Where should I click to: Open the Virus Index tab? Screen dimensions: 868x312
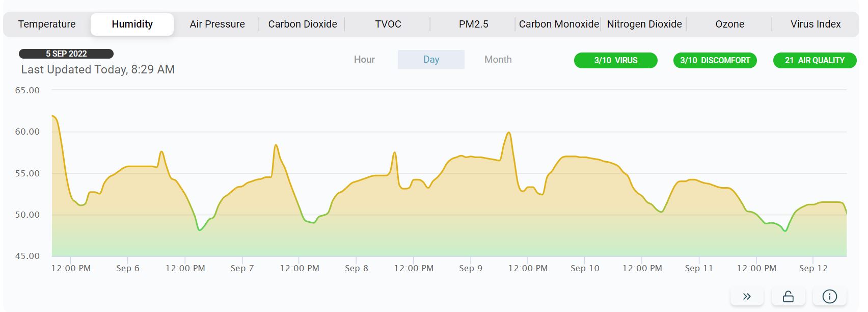815,24
